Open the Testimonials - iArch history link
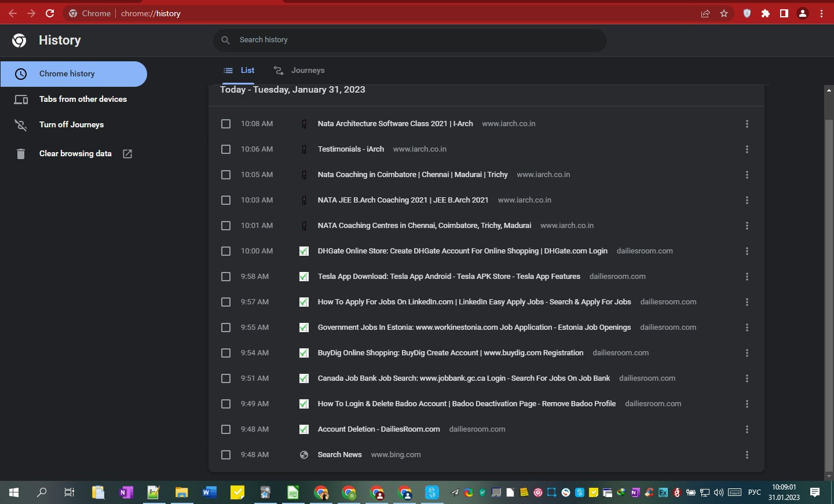The width and height of the screenshot is (834, 504). [350, 149]
